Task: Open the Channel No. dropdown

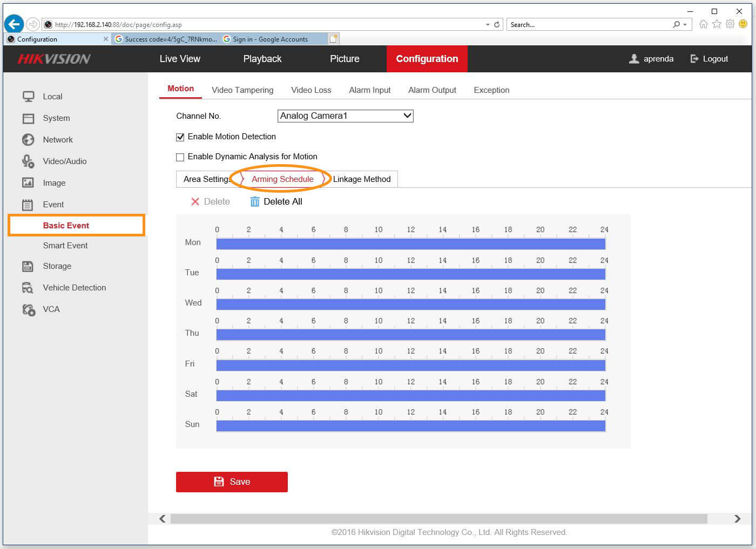Action: tap(345, 116)
